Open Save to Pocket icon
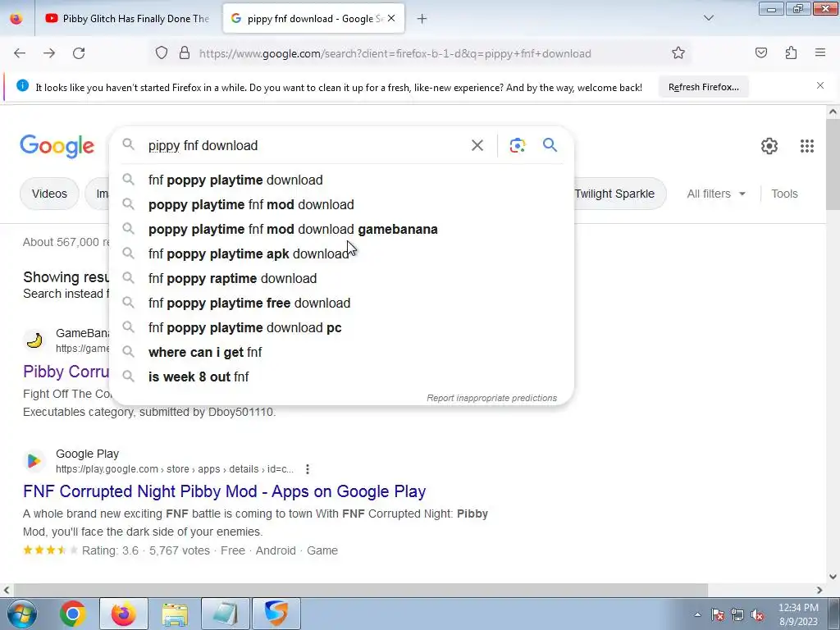The width and height of the screenshot is (840, 630). (x=761, y=53)
